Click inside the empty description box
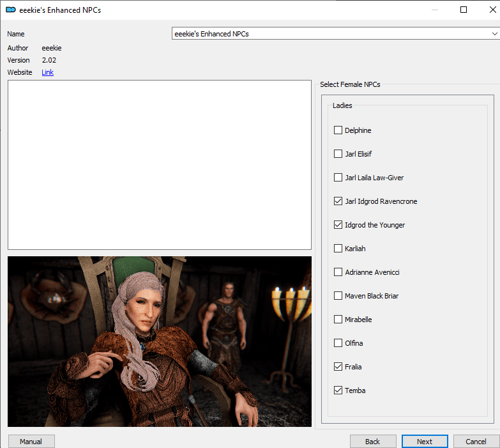Image resolution: width=500 pixels, height=448 pixels. pos(160,165)
